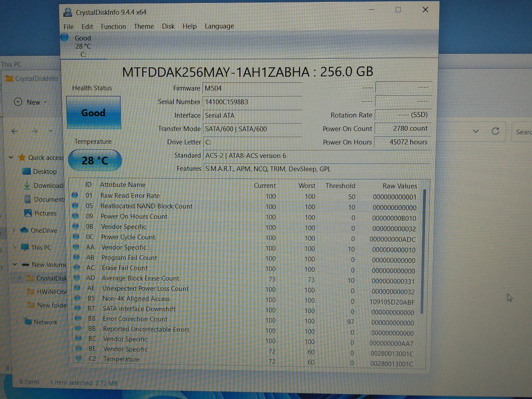Open the Help menu
The height and width of the screenshot is (399, 532).
[190, 26]
